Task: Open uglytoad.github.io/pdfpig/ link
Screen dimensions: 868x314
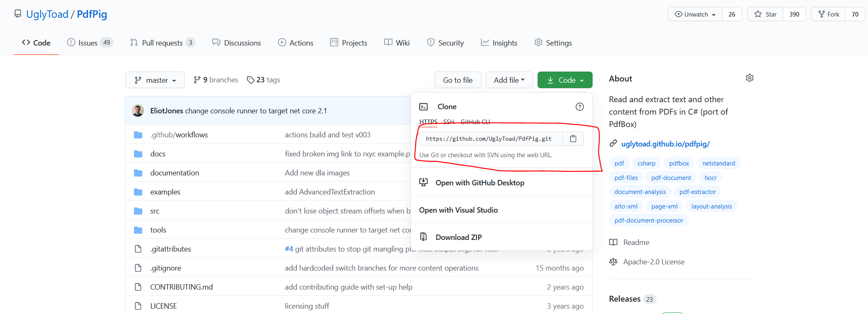Action: pos(665,144)
